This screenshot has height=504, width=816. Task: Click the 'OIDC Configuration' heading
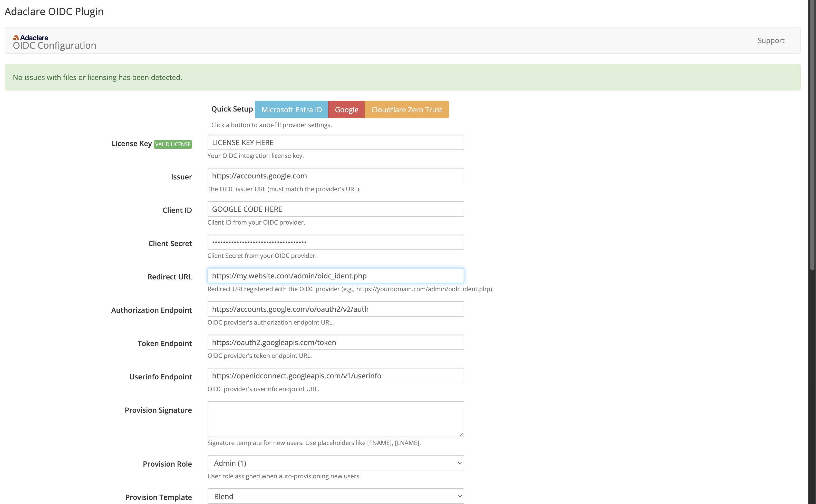54,45
